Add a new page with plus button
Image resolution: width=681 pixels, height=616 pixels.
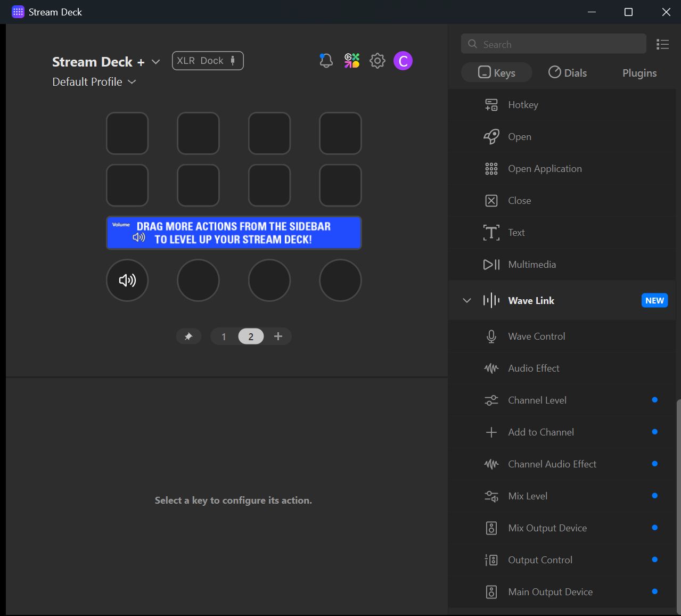(278, 336)
